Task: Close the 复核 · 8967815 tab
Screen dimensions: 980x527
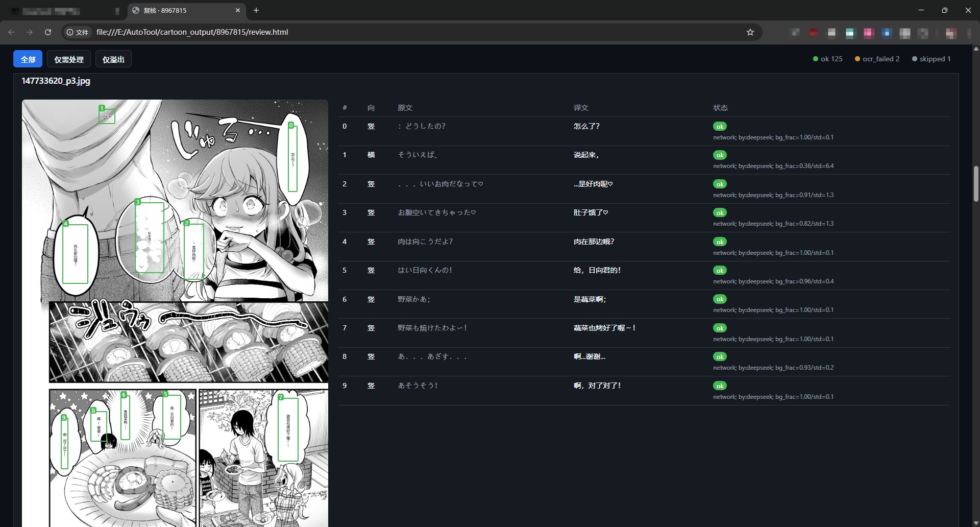Action: 238,10
